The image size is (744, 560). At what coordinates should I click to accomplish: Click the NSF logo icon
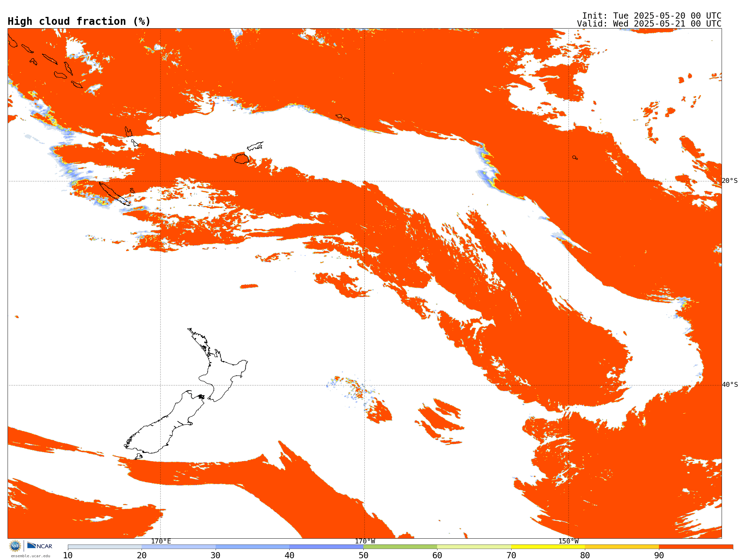click(15, 546)
